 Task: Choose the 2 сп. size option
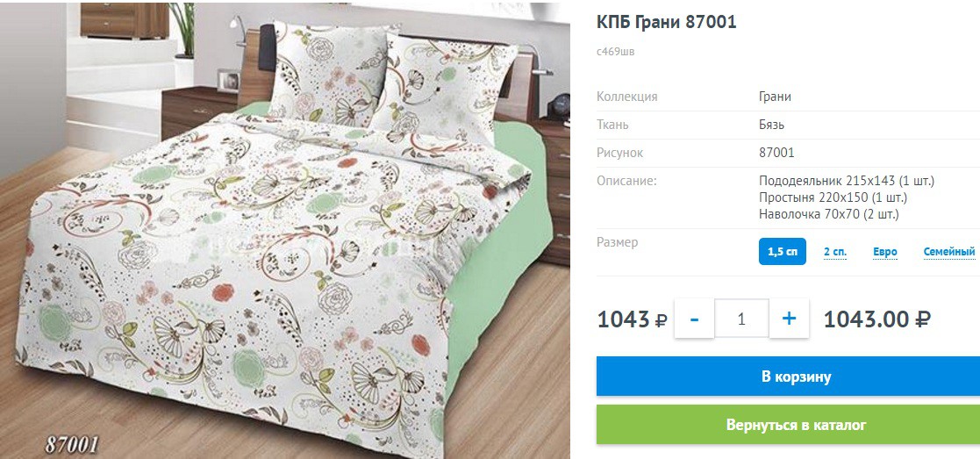click(x=835, y=252)
